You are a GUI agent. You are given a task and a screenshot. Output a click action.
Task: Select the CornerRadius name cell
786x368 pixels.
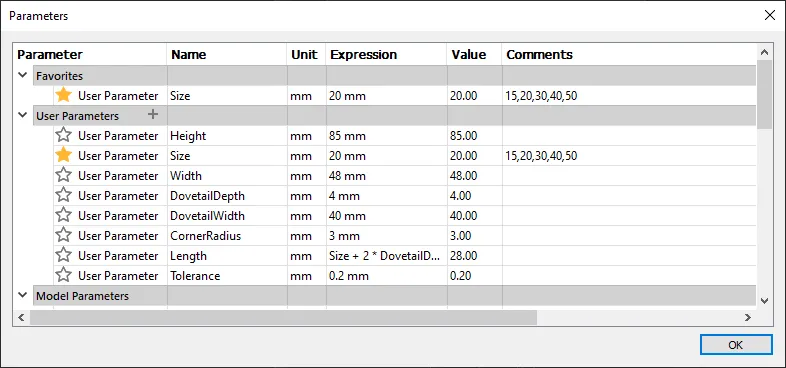coord(227,236)
